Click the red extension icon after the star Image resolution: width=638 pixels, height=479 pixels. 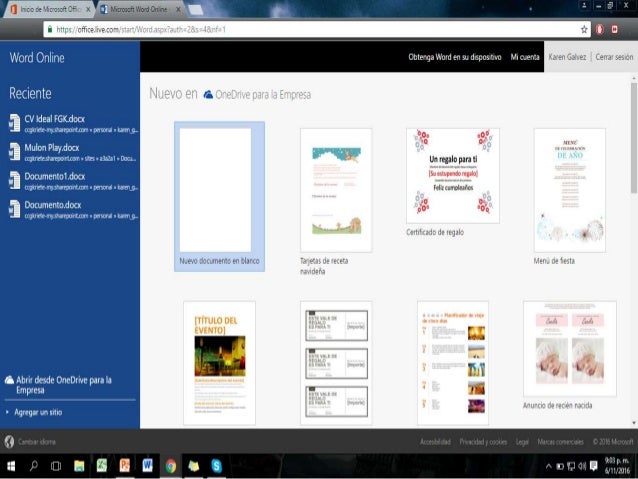(x=600, y=29)
